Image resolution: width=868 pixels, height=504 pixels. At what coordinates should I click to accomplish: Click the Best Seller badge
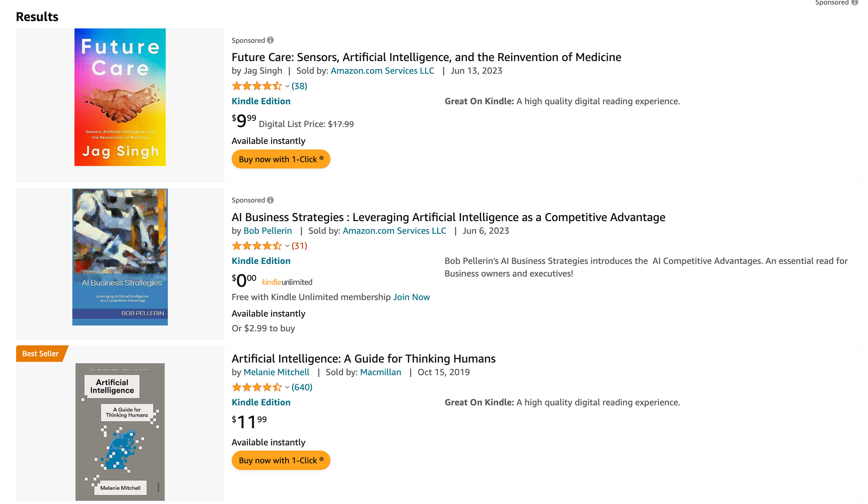41,353
